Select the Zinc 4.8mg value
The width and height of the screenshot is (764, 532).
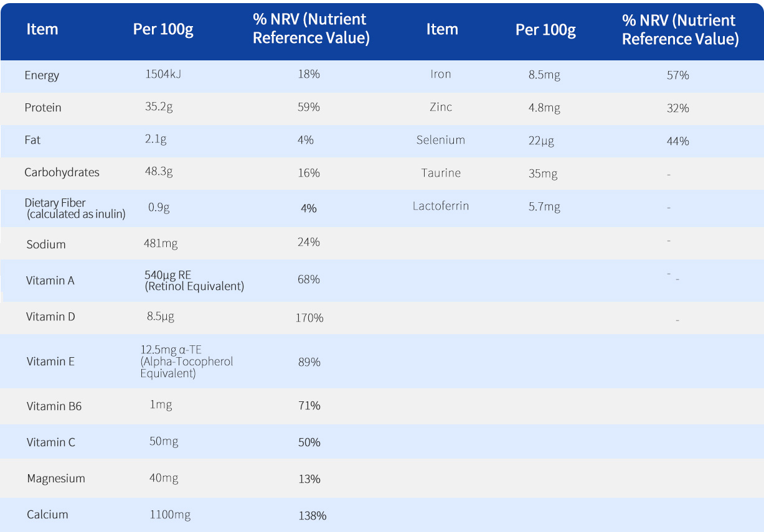click(x=544, y=108)
